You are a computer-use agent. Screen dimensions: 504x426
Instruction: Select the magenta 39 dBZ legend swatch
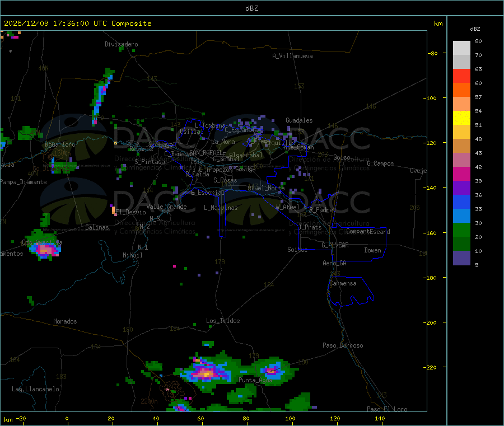(x=461, y=174)
